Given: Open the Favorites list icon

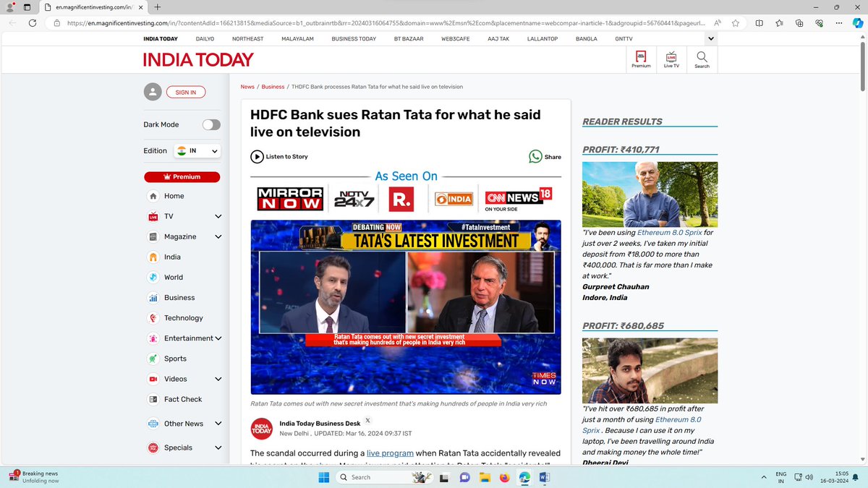Looking at the screenshot, I should (779, 23).
